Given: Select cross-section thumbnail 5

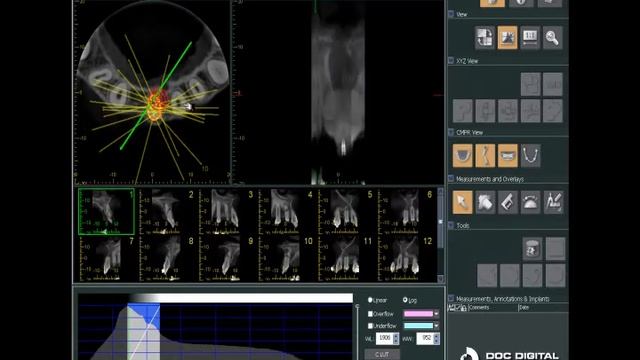Looking at the screenshot, I should 345,211.
